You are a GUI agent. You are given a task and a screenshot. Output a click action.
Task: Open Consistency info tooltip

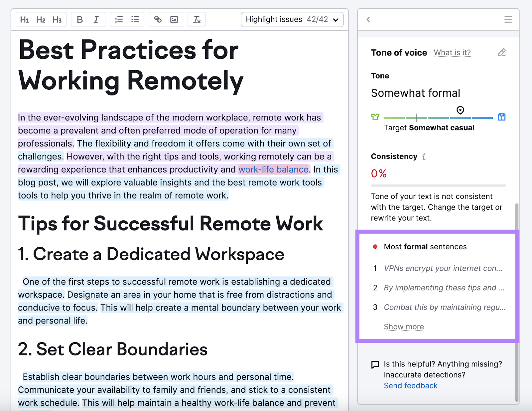click(424, 156)
